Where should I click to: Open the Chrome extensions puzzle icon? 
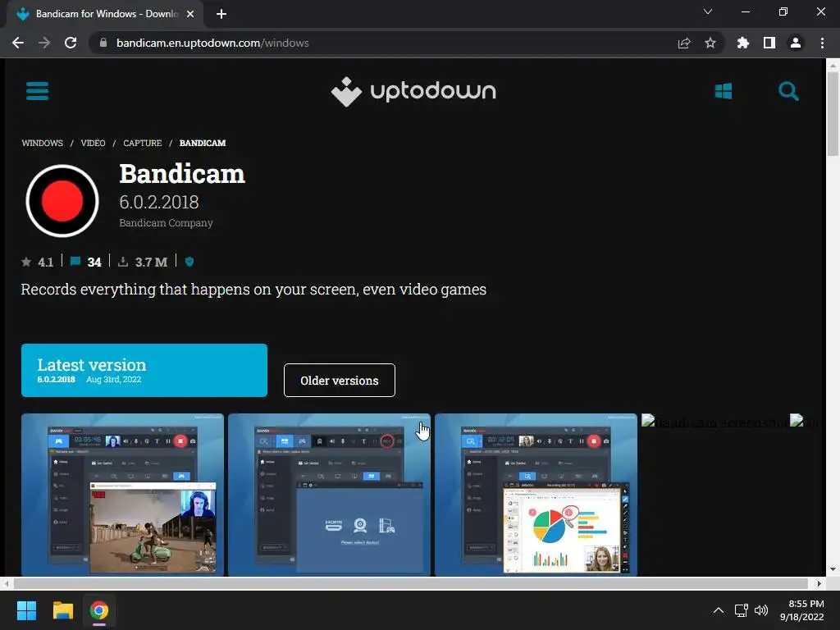click(742, 43)
